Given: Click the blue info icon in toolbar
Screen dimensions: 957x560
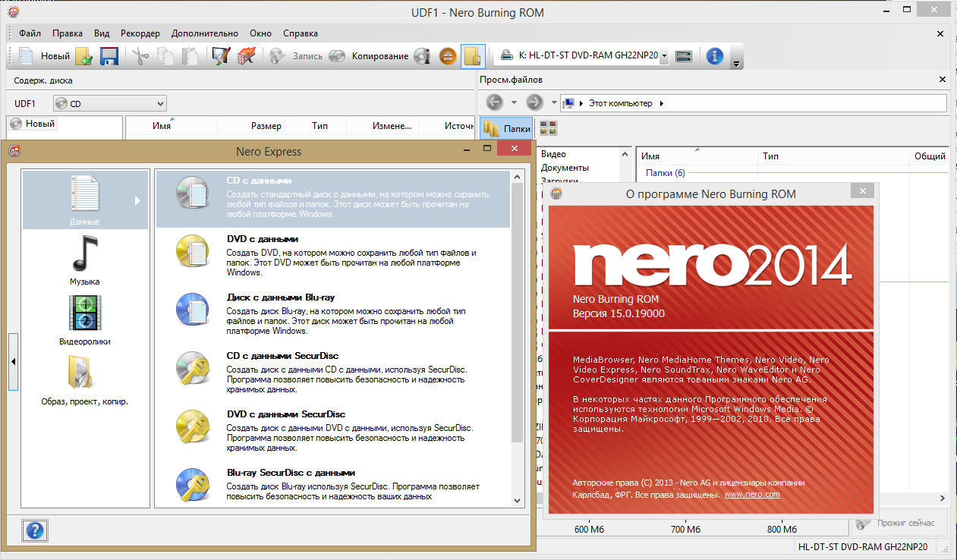Looking at the screenshot, I should 714,55.
